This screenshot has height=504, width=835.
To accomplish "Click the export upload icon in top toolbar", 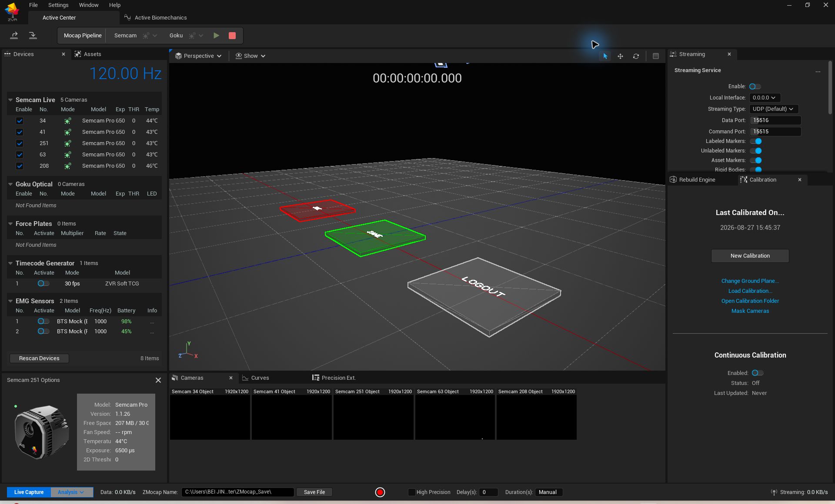I will [x=14, y=36].
